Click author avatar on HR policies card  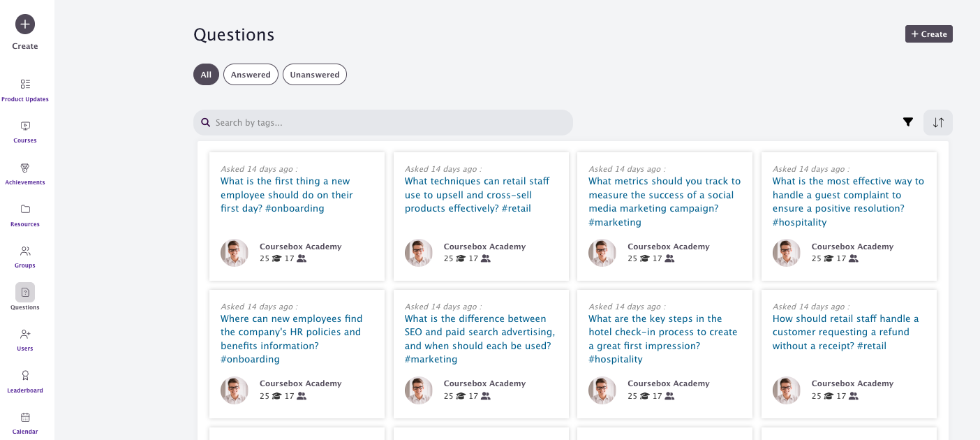click(x=235, y=390)
